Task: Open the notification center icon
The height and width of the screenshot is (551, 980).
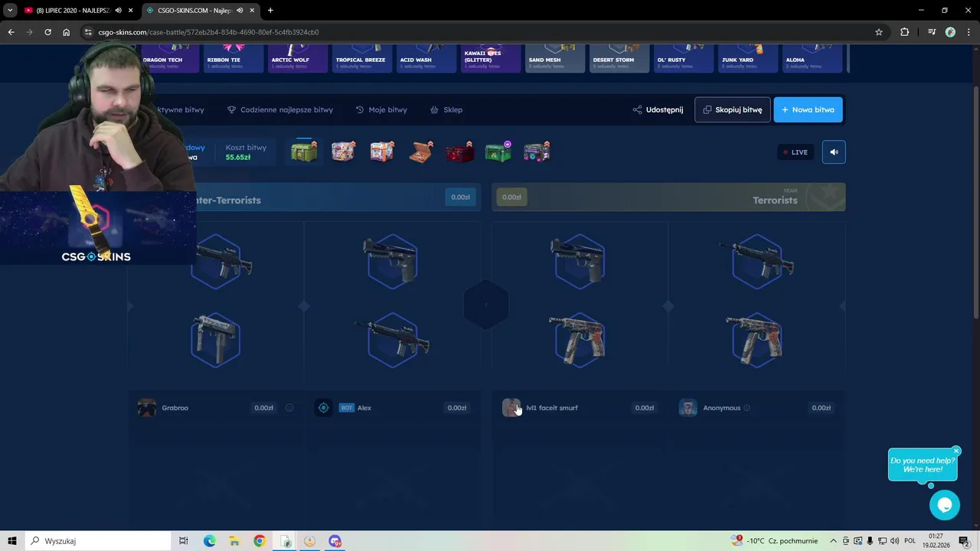Action: 964,541
